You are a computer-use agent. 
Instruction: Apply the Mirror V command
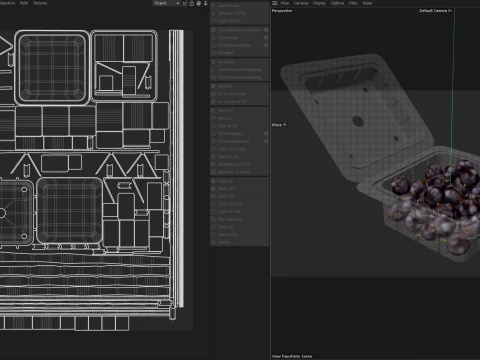click(x=239, y=118)
